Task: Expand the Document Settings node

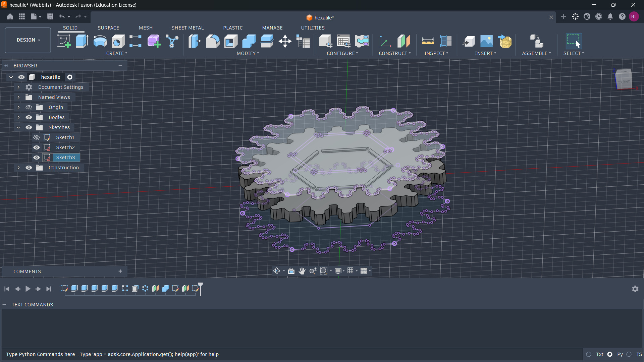Action: tap(18, 87)
